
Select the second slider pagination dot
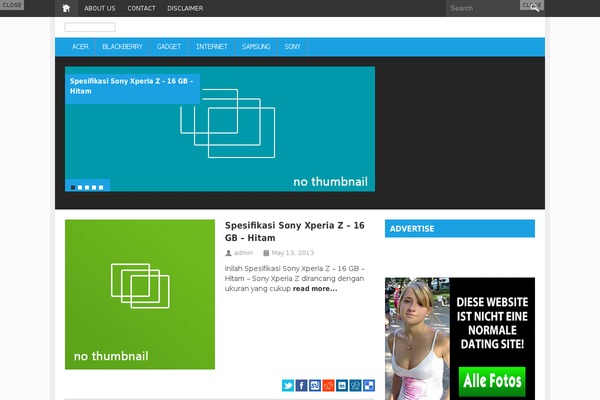tap(80, 187)
